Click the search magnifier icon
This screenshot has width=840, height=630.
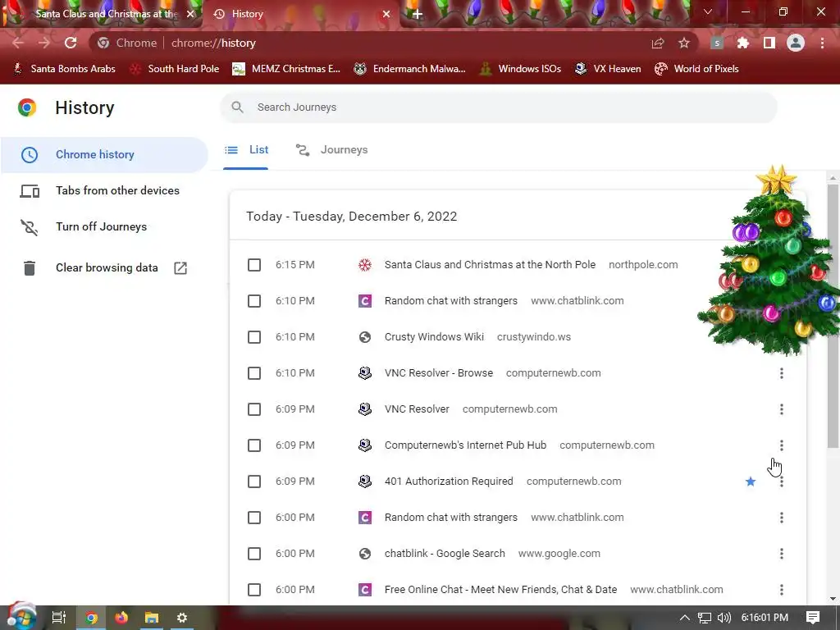pyautogui.click(x=237, y=107)
